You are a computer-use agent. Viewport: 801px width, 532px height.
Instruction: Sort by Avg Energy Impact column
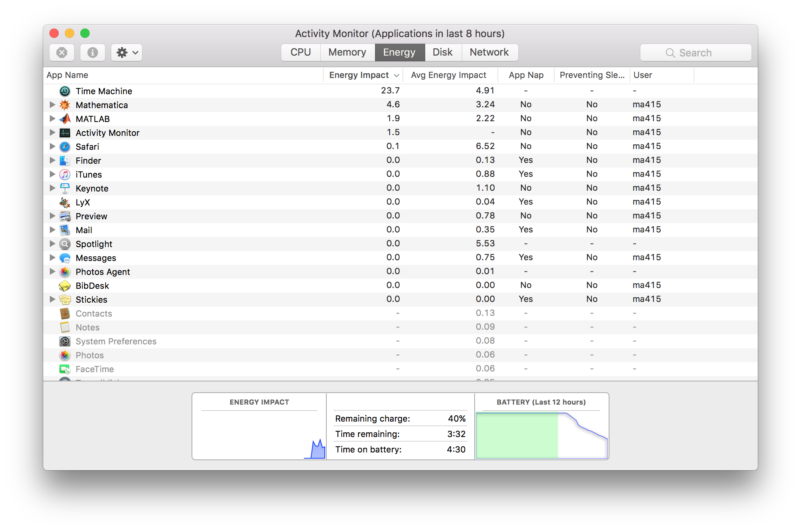tap(450, 75)
